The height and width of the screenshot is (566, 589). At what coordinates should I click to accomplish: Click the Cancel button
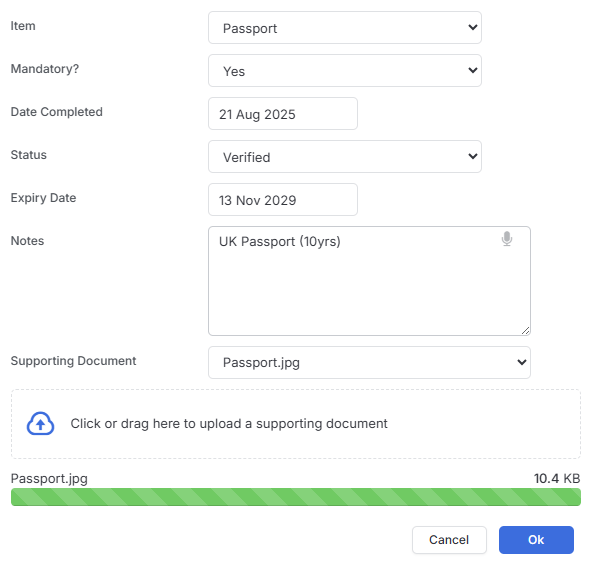[449, 540]
